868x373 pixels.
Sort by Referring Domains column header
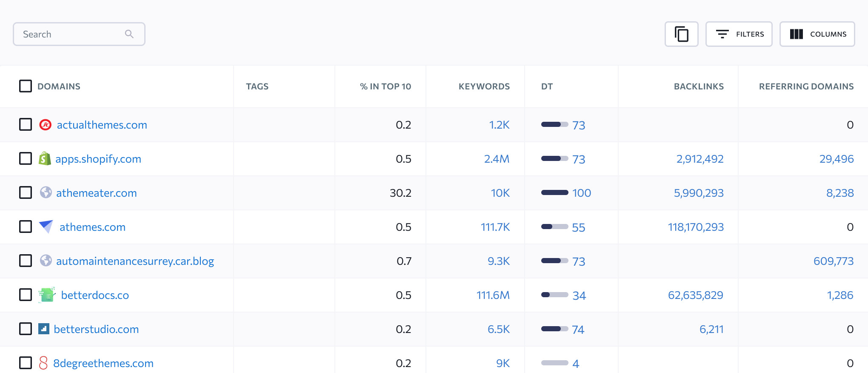pyautogui.click(x=806, y=86)
